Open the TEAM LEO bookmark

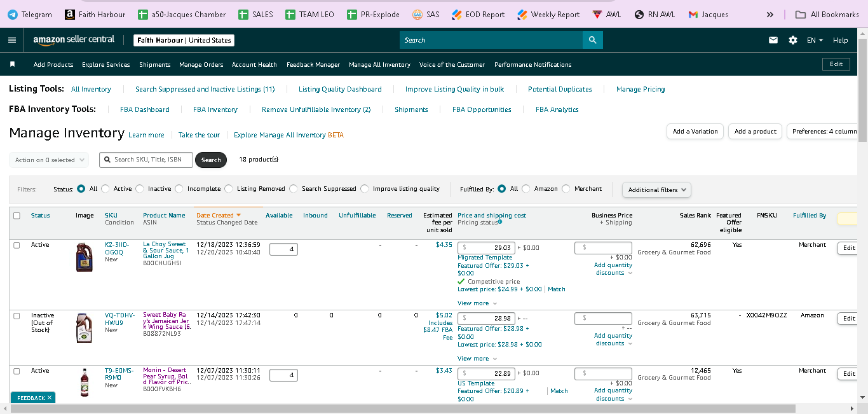click(309, 14)
